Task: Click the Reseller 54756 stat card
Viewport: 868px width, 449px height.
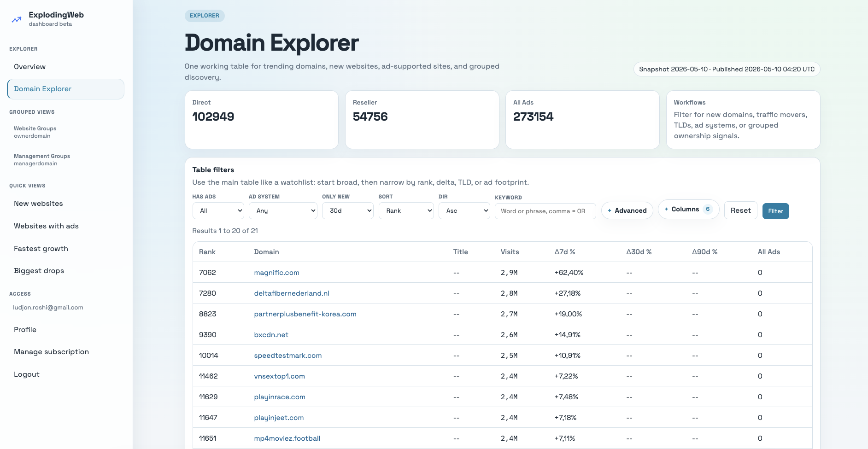Action: coord(422,120)
